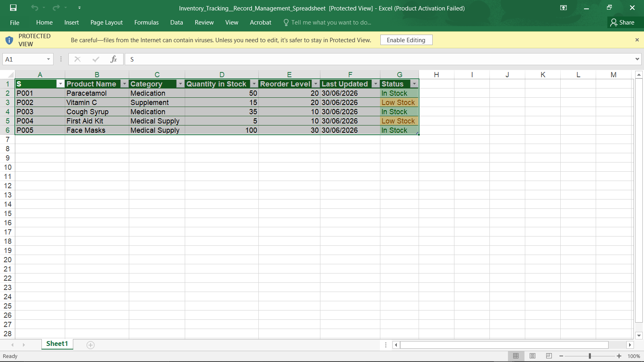
Task: Click the Share button
Action: 622,23
